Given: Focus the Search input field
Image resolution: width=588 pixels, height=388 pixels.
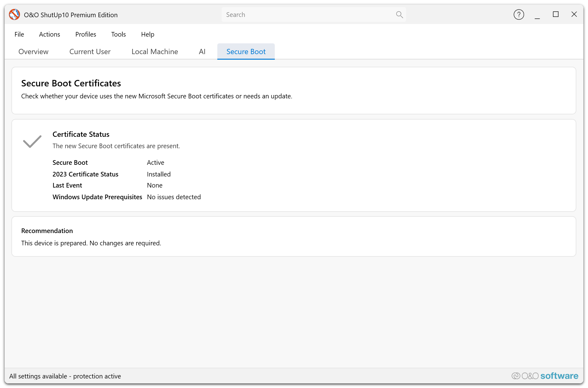Looking at the screenshot, I should (x=314, y=14).
